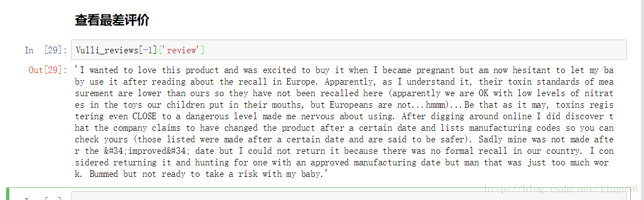Click the green selected-cell left border
This screenshot has width=644, height=200.
coord(8,194)
